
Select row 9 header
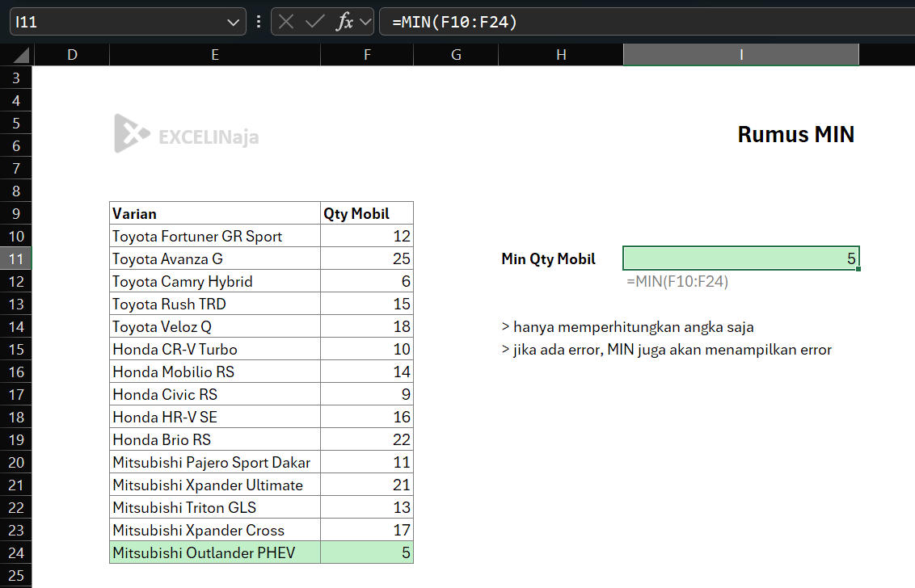point(15,213)
